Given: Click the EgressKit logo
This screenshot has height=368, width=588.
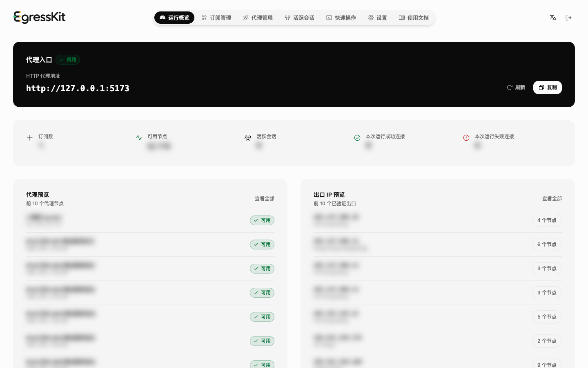Looking at the screenshot, I should [40, 17].
